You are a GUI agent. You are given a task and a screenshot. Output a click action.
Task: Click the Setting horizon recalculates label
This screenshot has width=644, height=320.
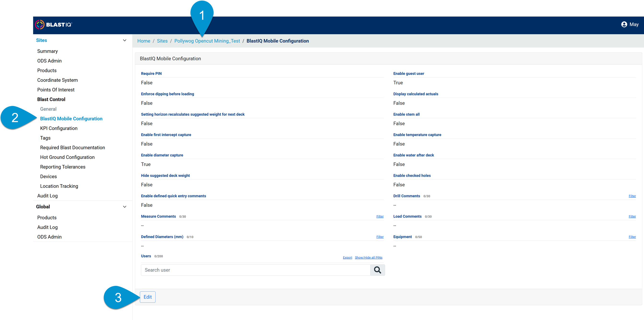coord(193,114)
